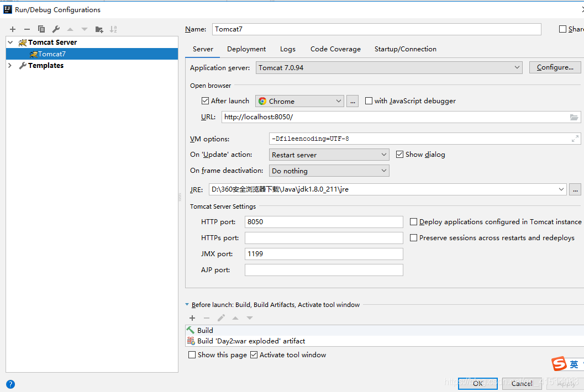Uncheck Activate tool window checkbox
The width and height of the screenshot is (584, 392).
254,355
